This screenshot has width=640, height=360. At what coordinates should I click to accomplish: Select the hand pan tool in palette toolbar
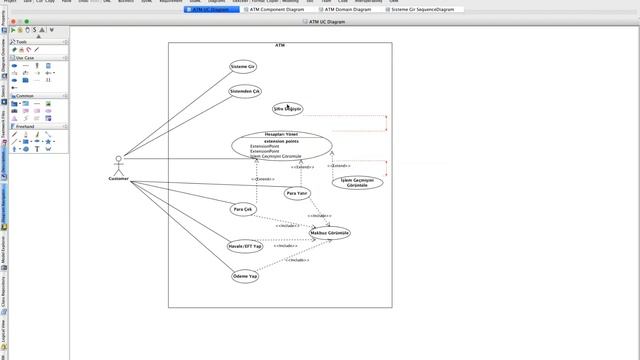coord(27,30)
